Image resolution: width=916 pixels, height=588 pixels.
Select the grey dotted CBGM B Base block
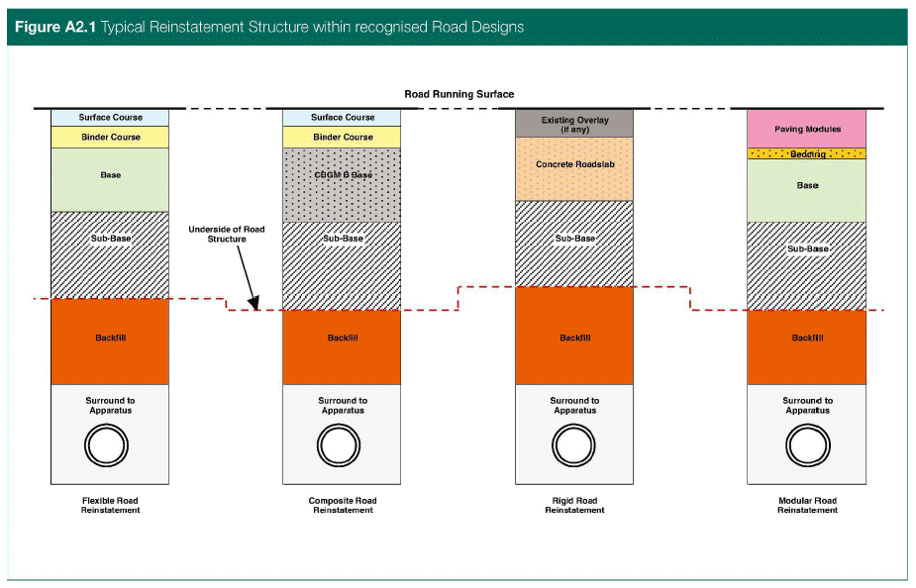pyautogui.click(x=342, y=185)
